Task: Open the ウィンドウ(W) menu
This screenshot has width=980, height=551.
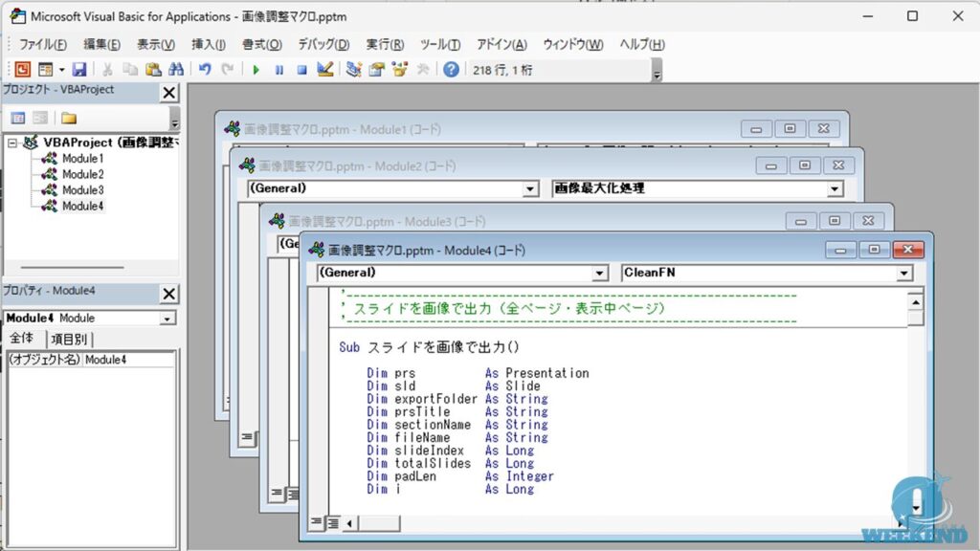Action: [x=573, y=44]
